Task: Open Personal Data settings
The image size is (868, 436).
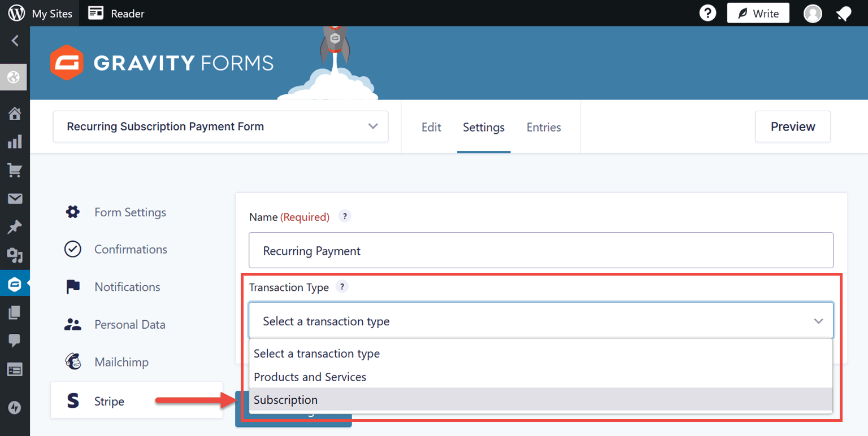Action: tap(130, 325)
